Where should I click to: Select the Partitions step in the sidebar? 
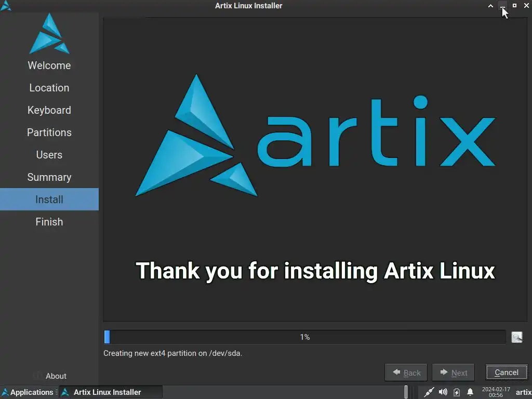pyautogui.click(x=49, y=132)
